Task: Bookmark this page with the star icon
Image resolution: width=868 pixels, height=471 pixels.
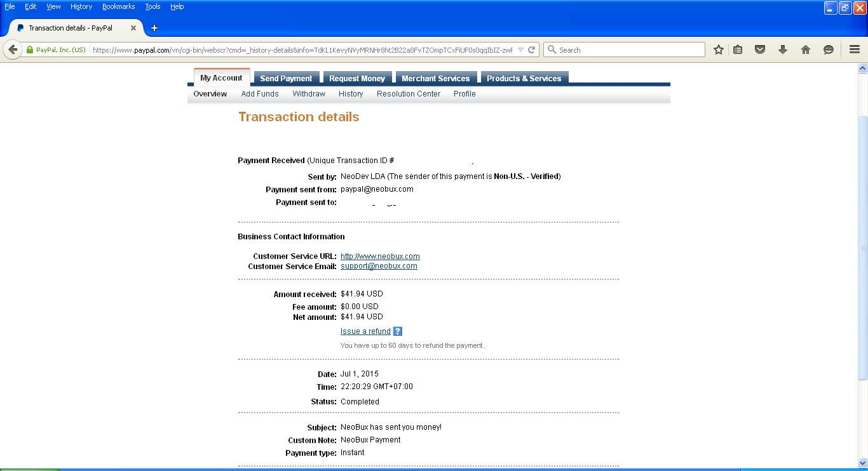Action: pos(719,50)
